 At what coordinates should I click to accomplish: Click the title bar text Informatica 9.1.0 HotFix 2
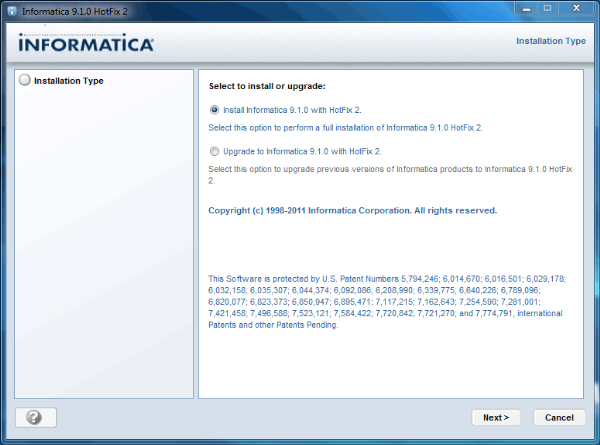tap(75, 12)
